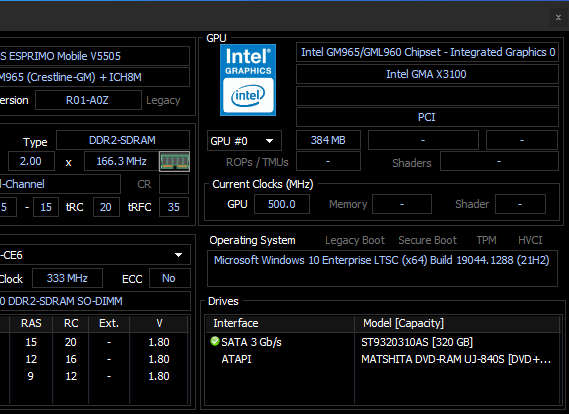Click the HVCI indicator
The height and width of the screenshot is (414, 569).
(530, 240)
